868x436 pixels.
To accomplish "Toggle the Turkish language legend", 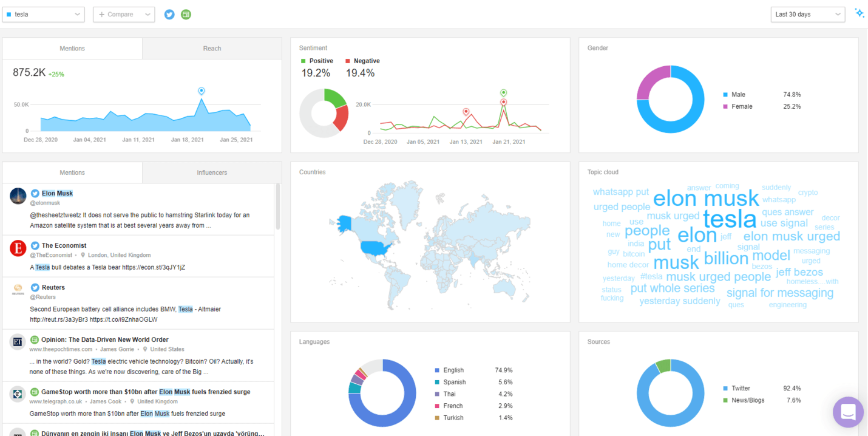I will (x=449, y=418).
